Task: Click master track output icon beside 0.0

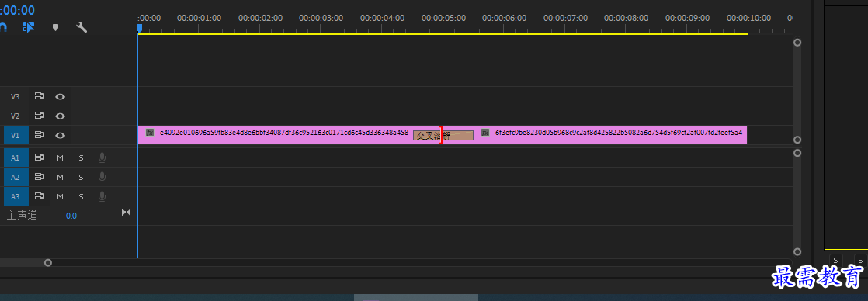Action: tap(127, 213)
